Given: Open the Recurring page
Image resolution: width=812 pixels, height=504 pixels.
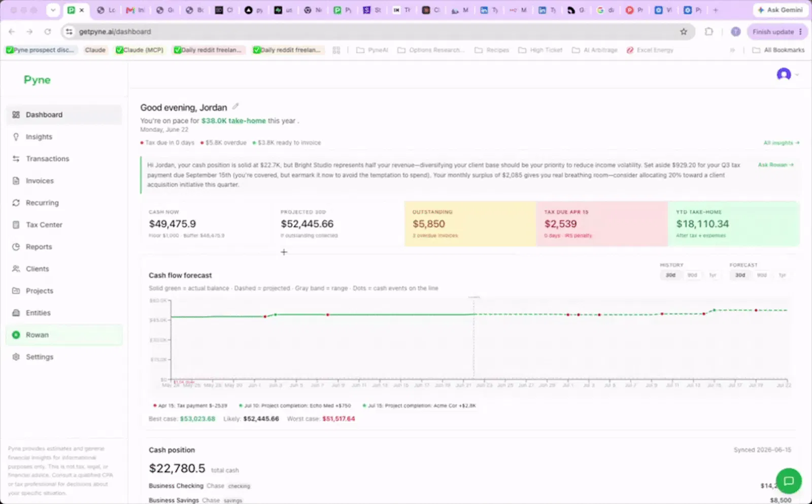Looking at the screenshot, I should pyautogui.click(x=64, y=203).
